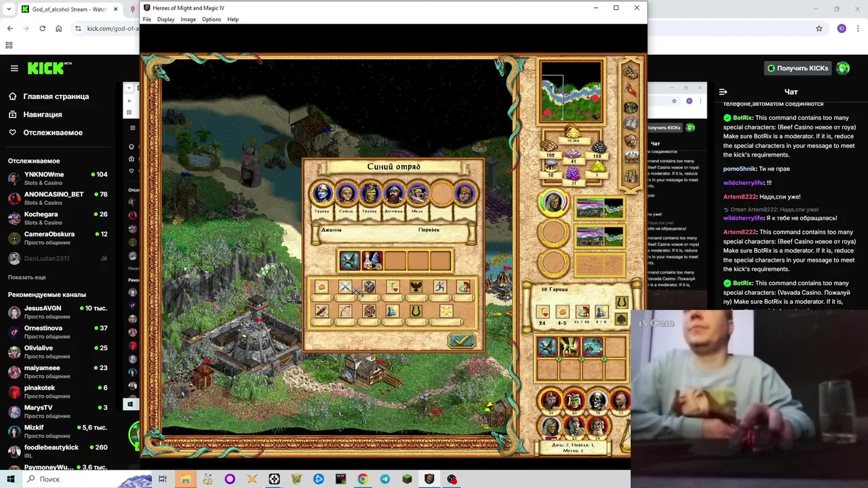
Task: Open Telegram from the taskbar
Action: point(385,479)
